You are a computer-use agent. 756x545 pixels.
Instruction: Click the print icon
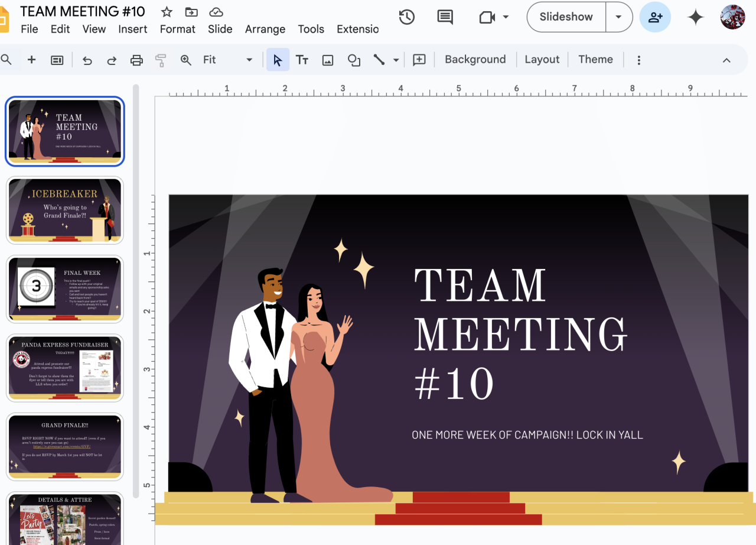136,60
